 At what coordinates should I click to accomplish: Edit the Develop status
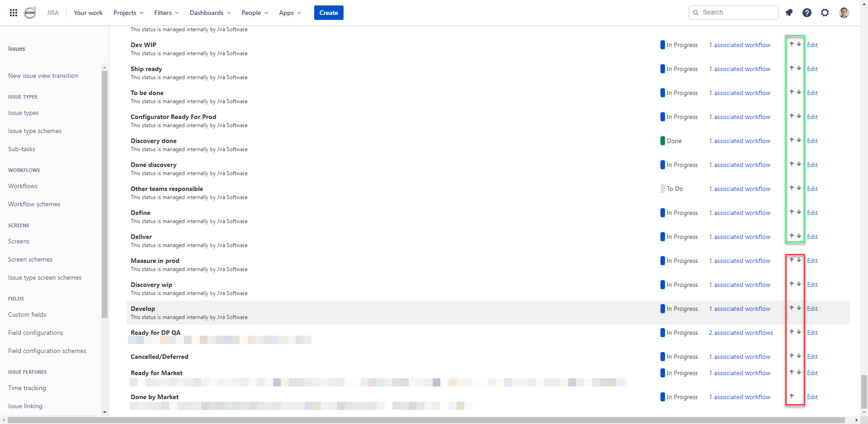click(x=812, y=309)
